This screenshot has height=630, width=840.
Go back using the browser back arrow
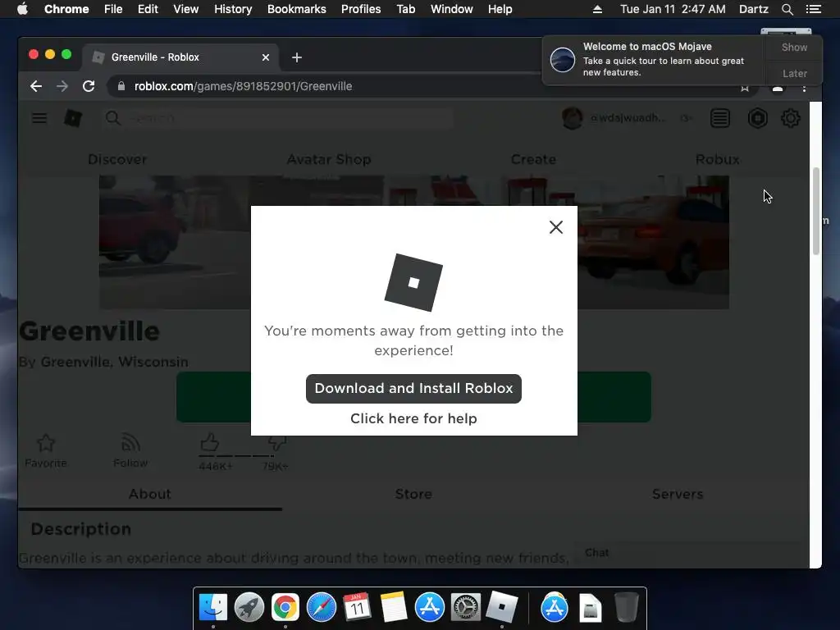(36, 86)
